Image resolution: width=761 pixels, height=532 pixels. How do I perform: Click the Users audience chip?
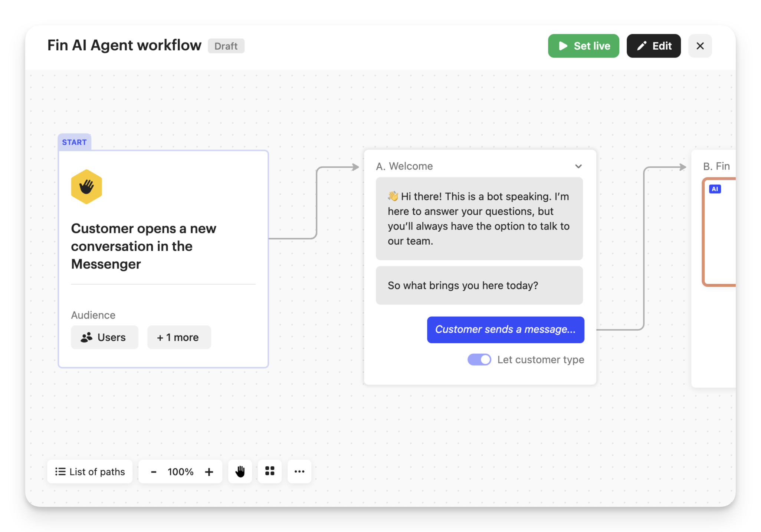click(x=104, y=337)
